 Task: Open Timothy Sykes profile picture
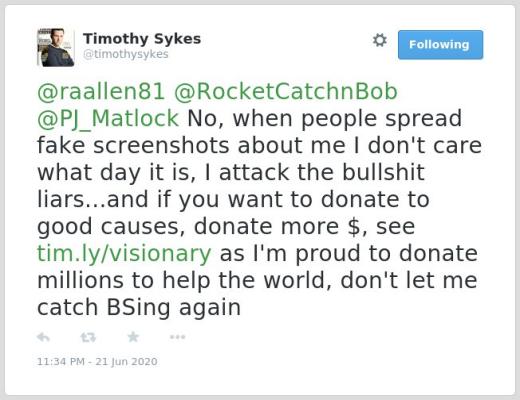click(x=56, y=47)
